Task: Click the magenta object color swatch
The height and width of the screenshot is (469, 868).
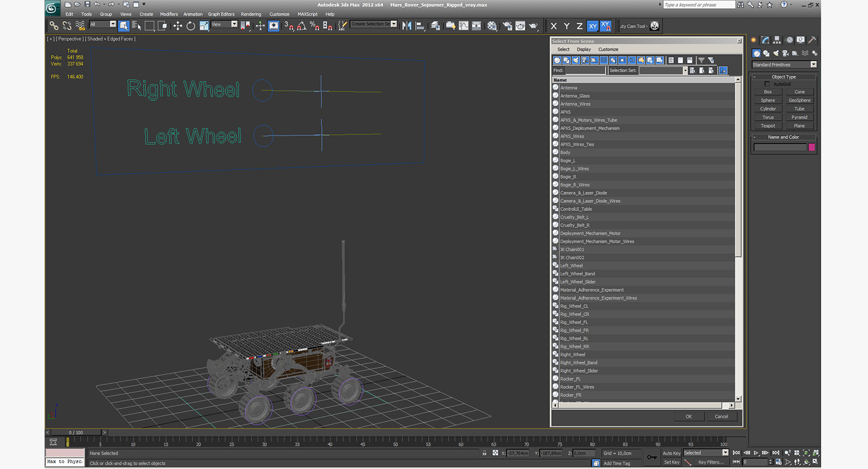Action: tap(812, 147)
